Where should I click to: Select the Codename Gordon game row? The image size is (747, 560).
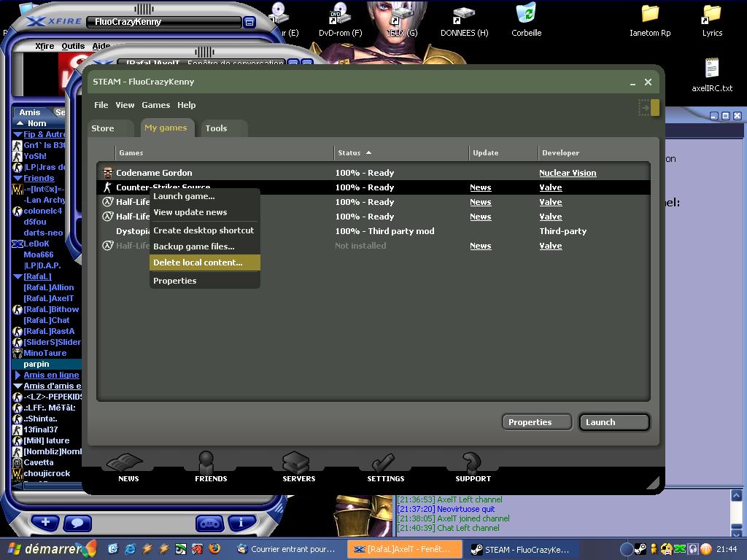click(x=373, y=173)
